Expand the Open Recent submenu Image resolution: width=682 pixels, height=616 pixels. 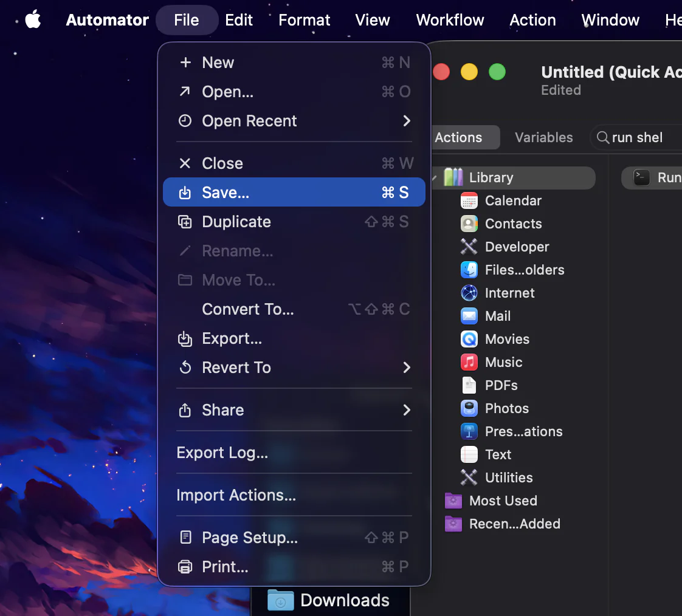click(x=294, y=121)
